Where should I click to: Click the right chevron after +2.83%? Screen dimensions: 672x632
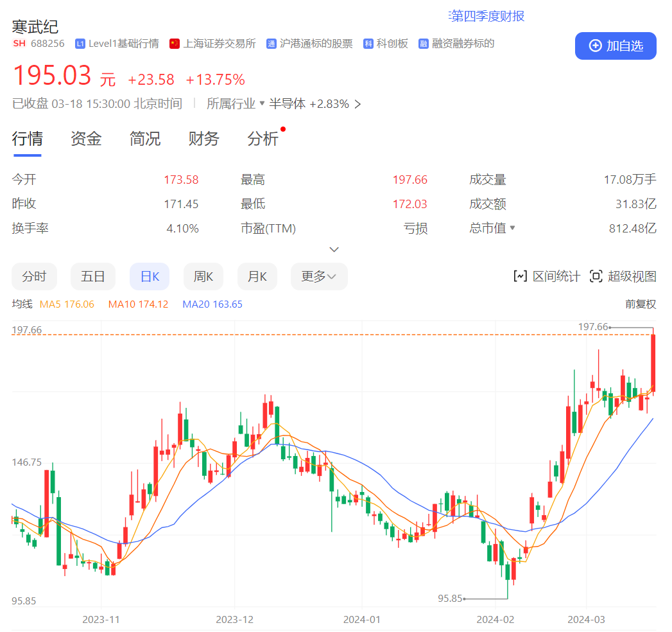(358, 104)
